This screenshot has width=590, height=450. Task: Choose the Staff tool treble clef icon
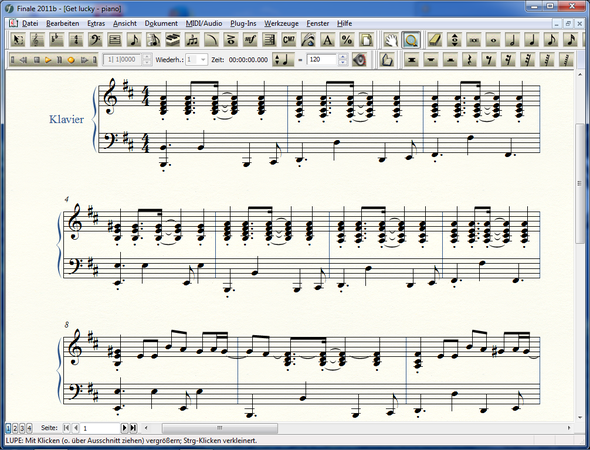coord(36,40)
